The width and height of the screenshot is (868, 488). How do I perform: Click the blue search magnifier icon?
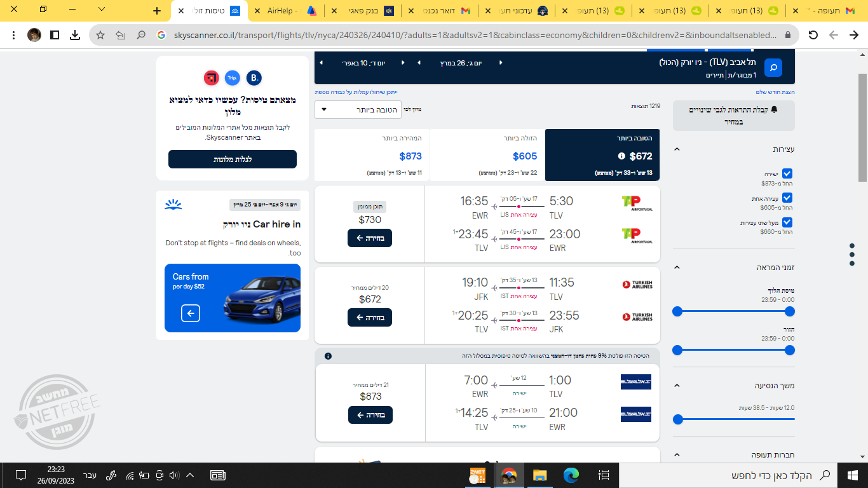point(773,67)
